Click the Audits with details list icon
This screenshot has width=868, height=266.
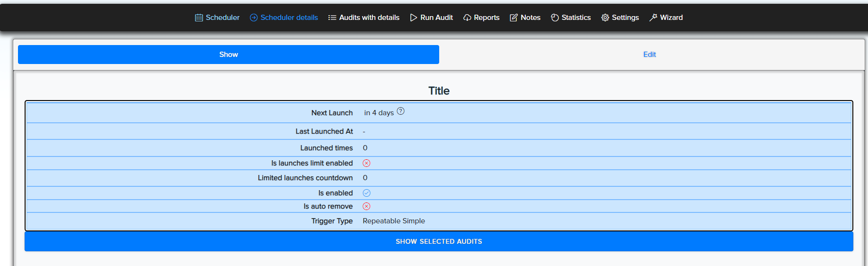pyautogui.click(x=332, y=18)
